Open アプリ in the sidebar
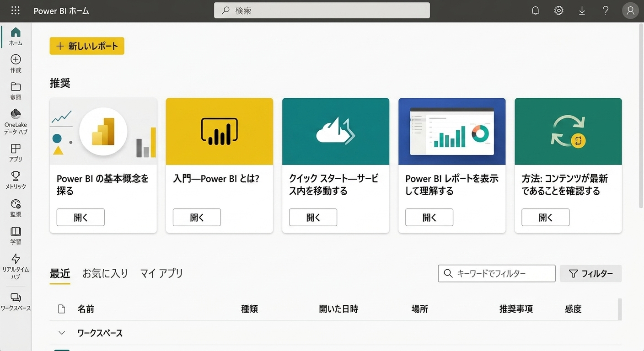 click(x=16, y=153)
